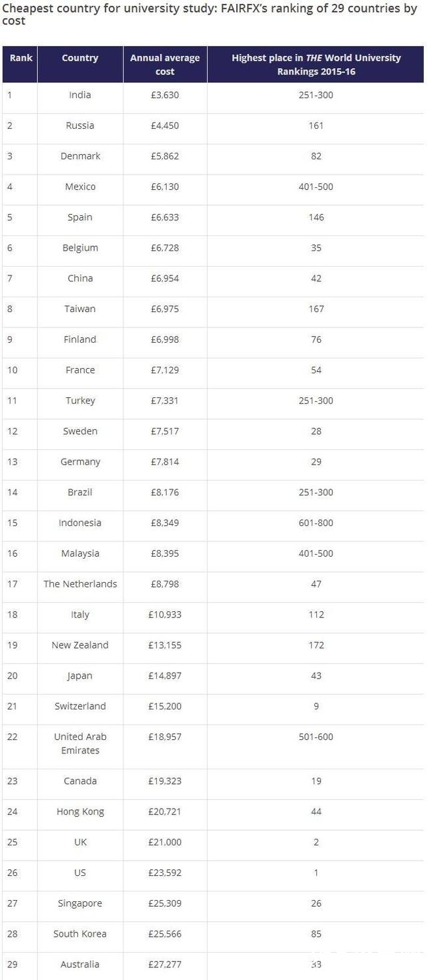This screenshot has height=980, width=427.
Task: Click the Denmark country cell
Action: tap(80, 156)
